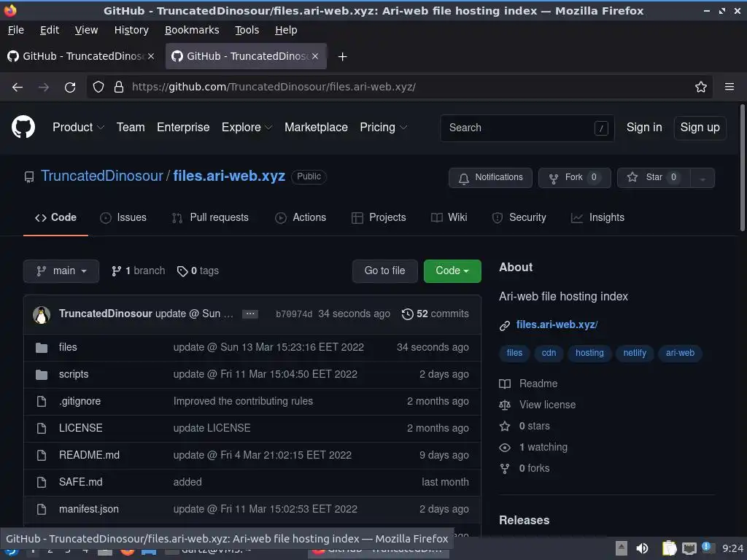747x560 pixels.
Task: Open the files.ari-web.xyz website link
Action: (x=557, y=324)
